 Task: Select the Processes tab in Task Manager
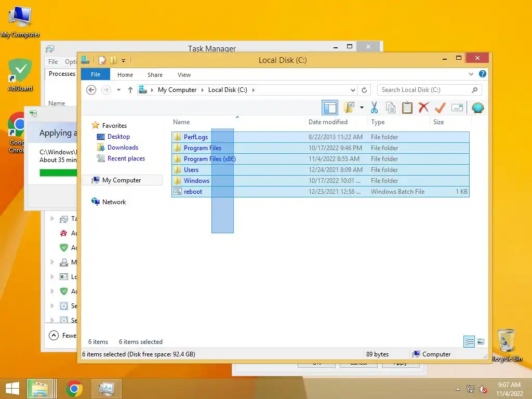click(x=62, y=74)
